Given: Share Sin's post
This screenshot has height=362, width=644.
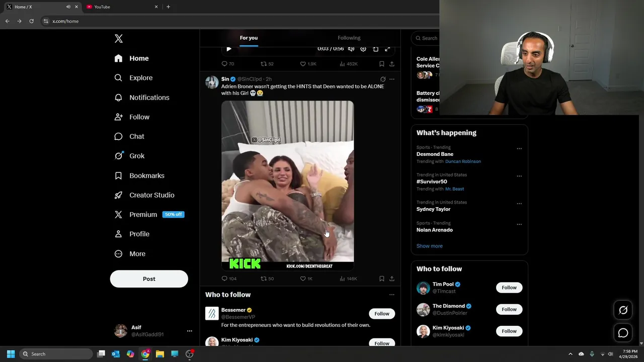Looking at the screenshot, I should [392, 279].
